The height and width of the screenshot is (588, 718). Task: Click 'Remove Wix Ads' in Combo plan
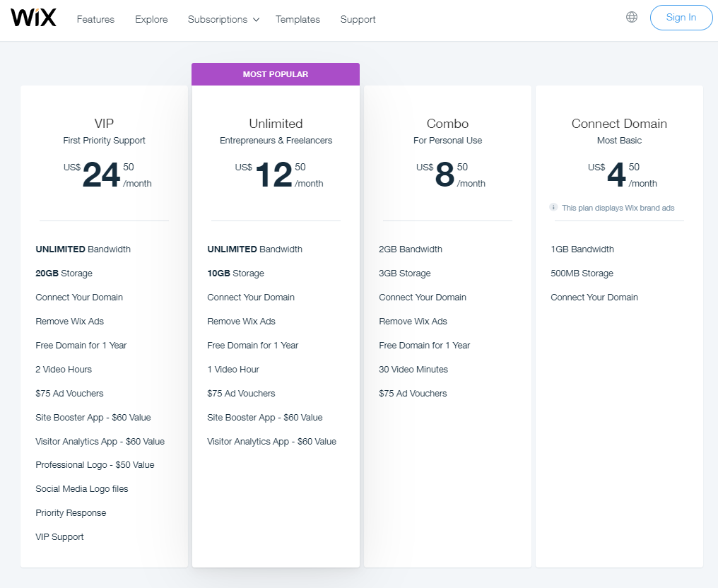click(x=413, y=321)
